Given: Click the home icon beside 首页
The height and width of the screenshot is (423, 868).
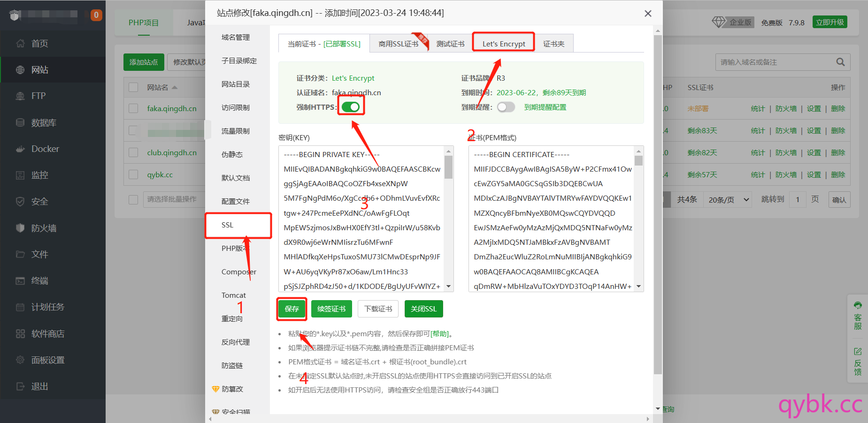Looking at the screenshot, I should [20, 44].
